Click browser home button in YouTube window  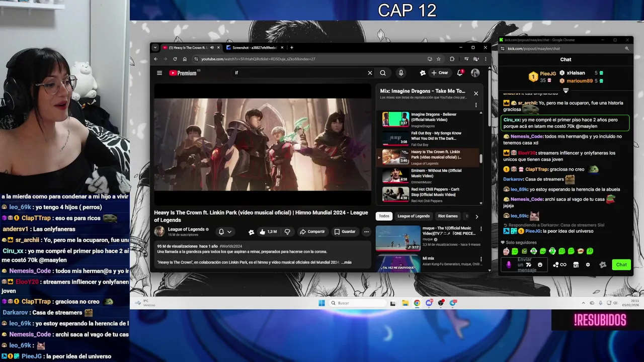185,59
